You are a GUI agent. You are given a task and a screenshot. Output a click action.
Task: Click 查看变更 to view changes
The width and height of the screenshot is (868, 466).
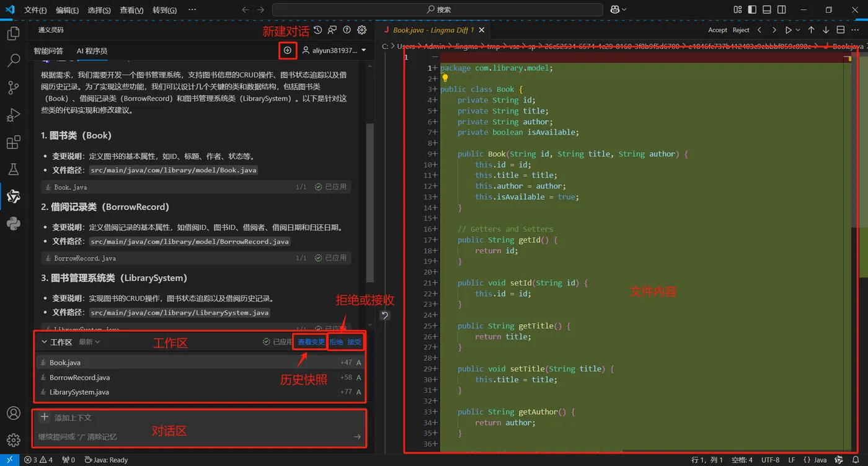point(311,342)
